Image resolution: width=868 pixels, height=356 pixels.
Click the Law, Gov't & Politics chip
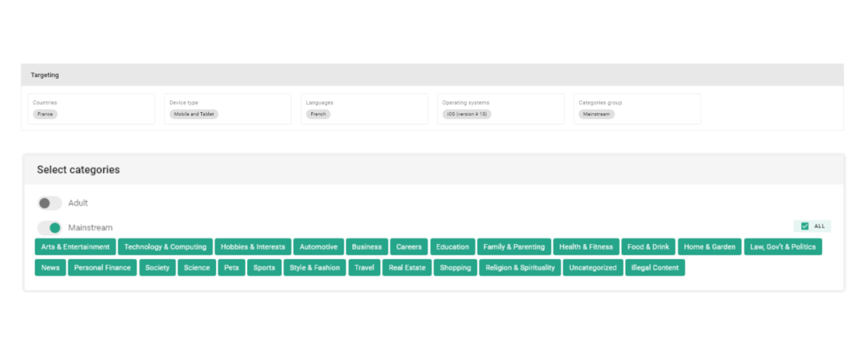click(782, 247)
